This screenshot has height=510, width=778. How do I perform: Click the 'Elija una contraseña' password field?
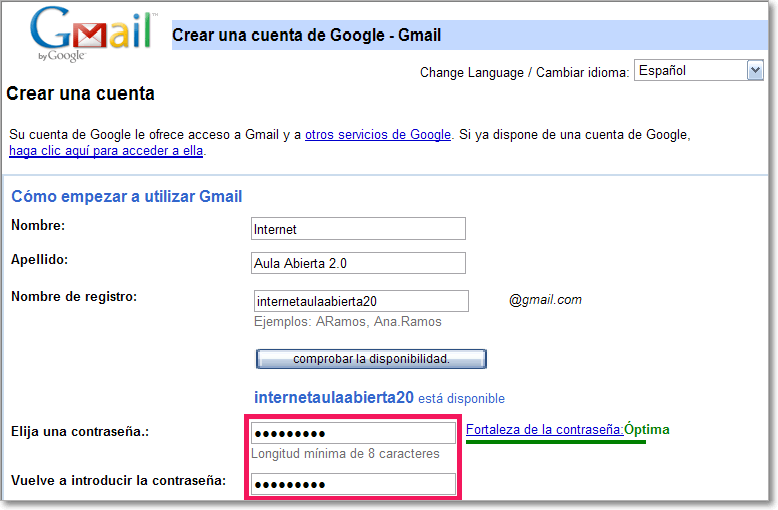coord(353,433)
